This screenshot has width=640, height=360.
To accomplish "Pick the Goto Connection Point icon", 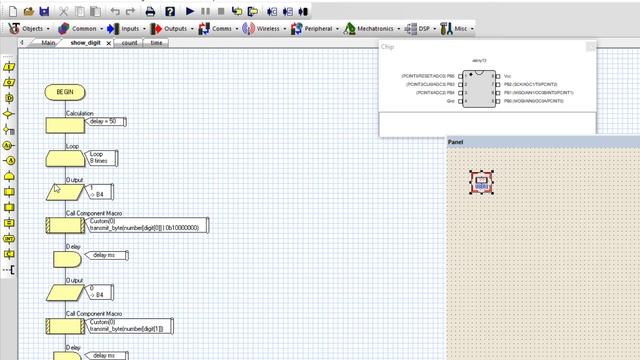I will coord(9,161).
